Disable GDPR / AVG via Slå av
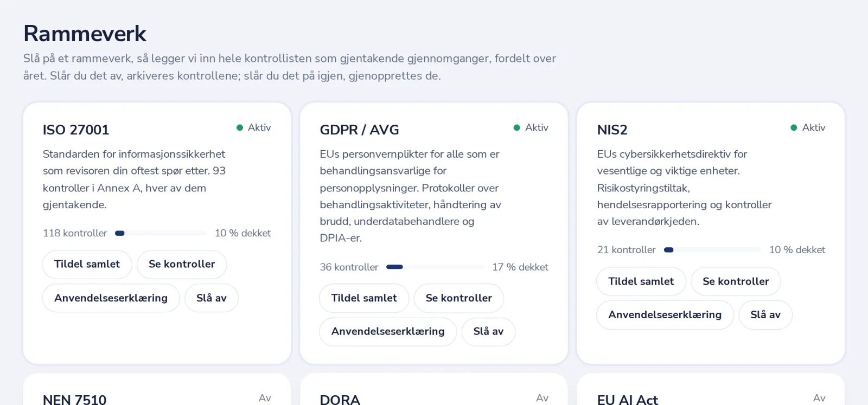Screen dimensions: 868x405 489,332
